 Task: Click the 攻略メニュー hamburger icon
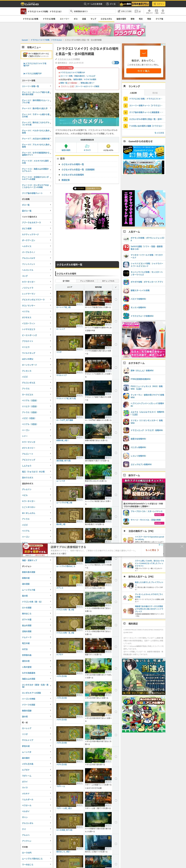pyautogui.click(x=23, y=47)
